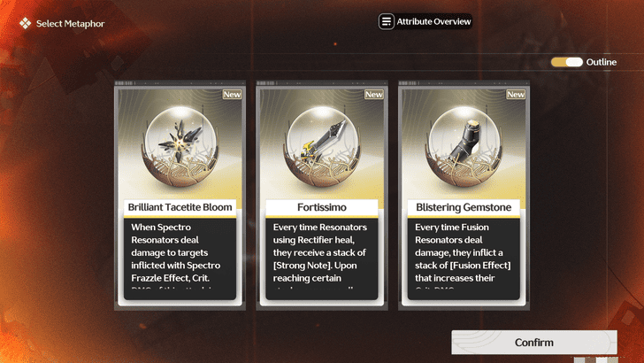Click the Fortissimo card title

[322, 207]
